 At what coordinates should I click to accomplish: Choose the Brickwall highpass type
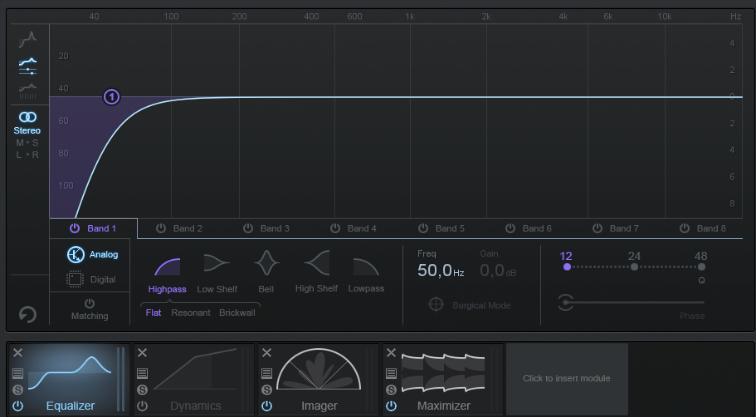pyautogui.click(x=237, y=312)
